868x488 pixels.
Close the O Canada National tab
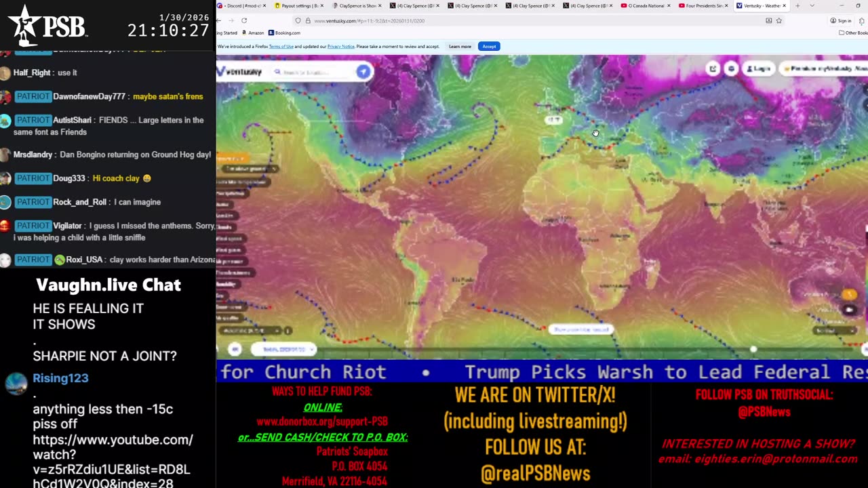pos(669,5)
